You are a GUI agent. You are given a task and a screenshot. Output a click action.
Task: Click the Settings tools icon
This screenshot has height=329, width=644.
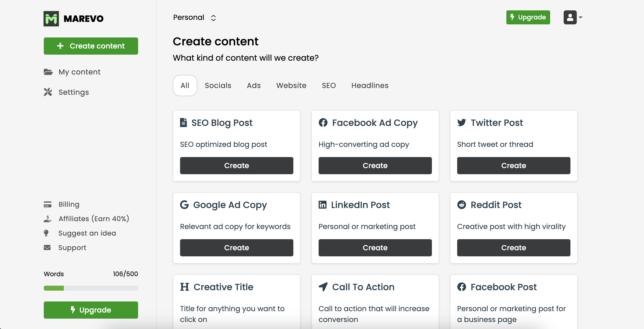[x=48, y=92]
